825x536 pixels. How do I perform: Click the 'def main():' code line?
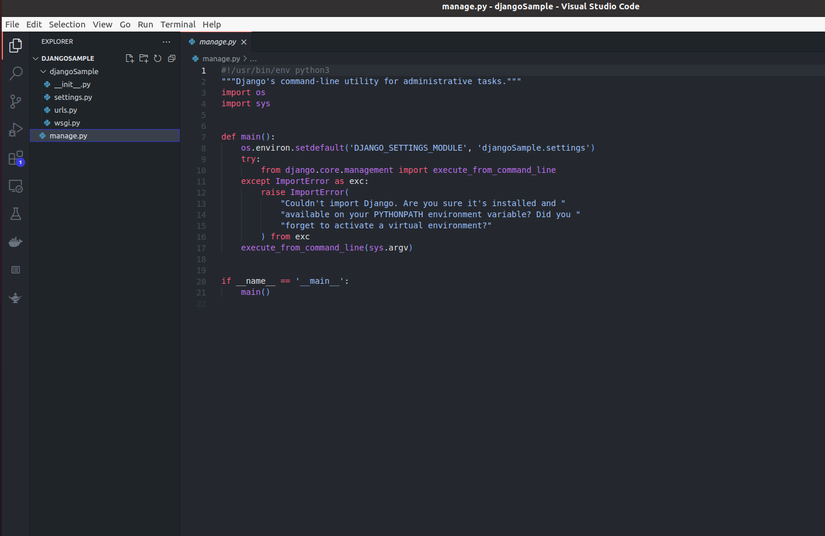[x=248, y=137]
